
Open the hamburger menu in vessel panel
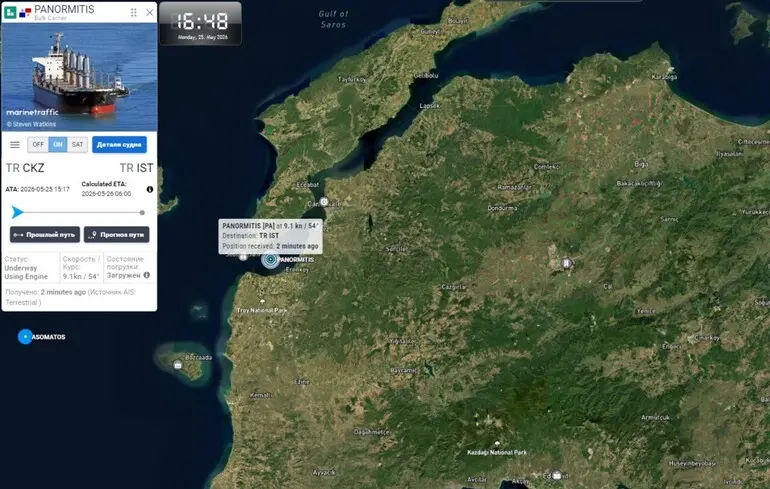[15, 145]
